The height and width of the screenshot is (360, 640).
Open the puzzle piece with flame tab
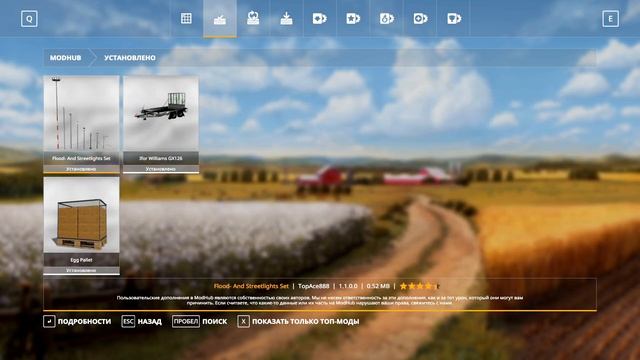(387, 18)
